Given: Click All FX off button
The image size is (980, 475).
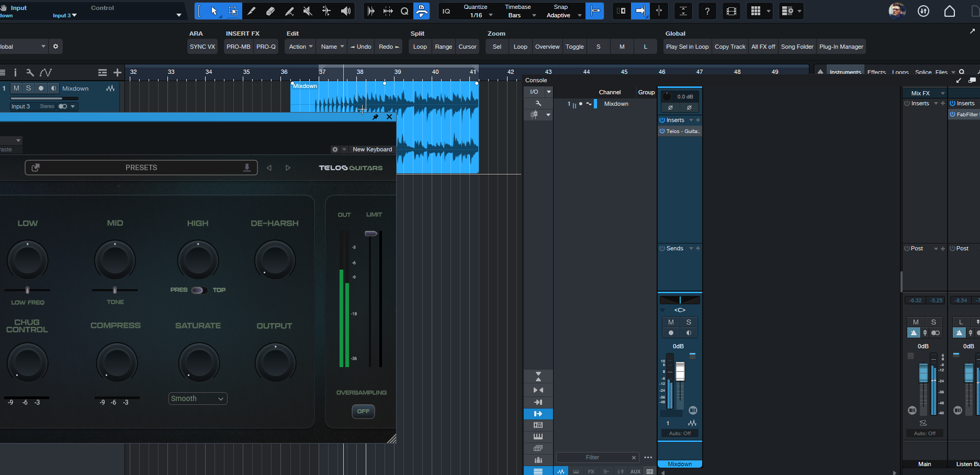Looking at the screenshot, I should pos(763,47).
